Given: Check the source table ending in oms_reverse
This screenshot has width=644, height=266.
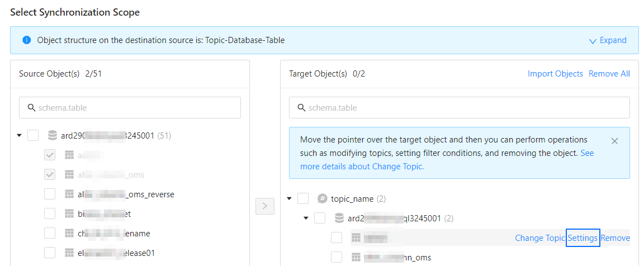Looking at the screenshot, I should click(50, 194).
